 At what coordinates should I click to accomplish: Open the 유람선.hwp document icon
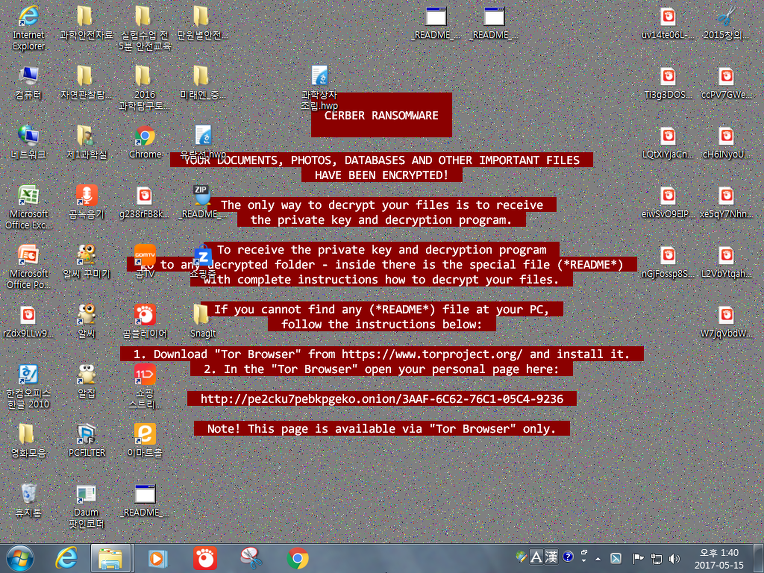203,141
